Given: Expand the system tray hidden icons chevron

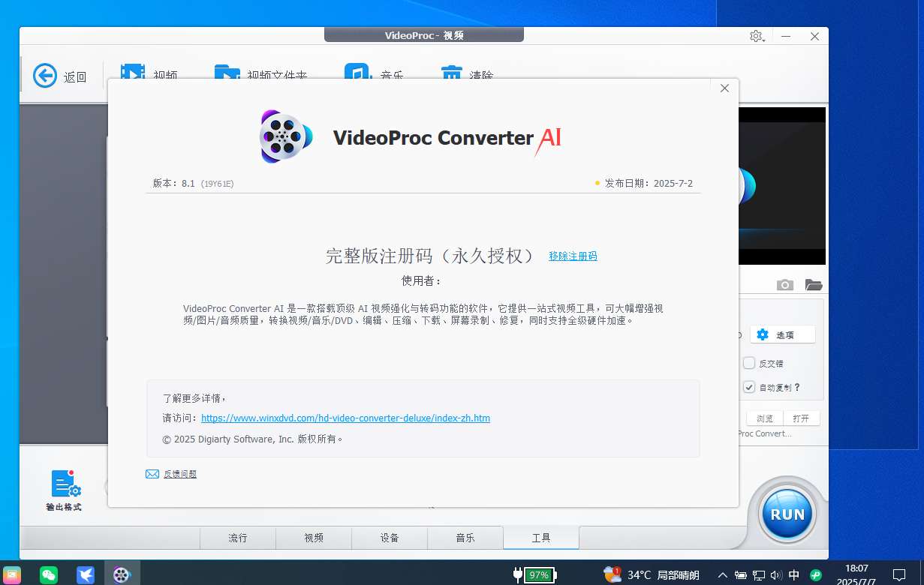Looking at the screenshot, I should tap(722, 575).
